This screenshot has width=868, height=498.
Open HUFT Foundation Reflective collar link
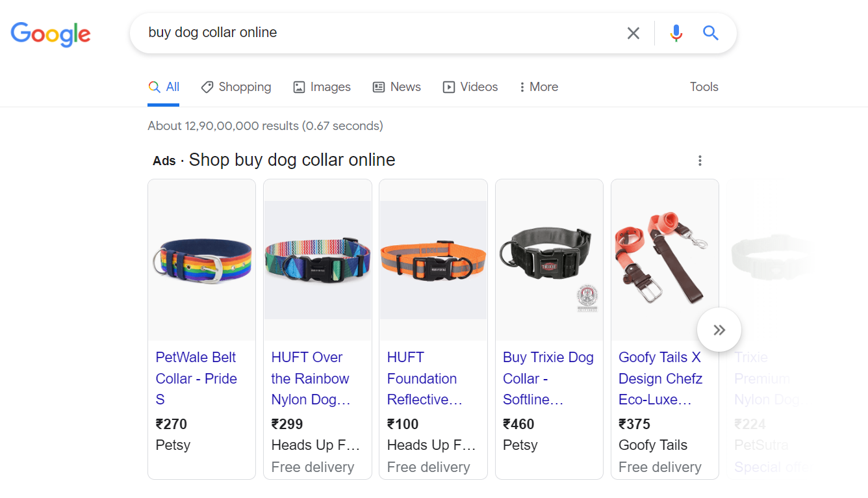424,378
